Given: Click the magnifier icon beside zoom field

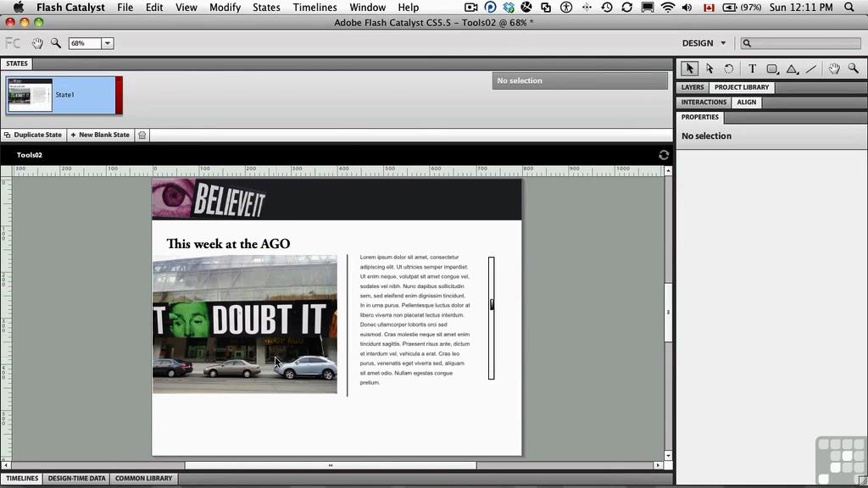Looking at the screenshot, I should pyautogui.click(x=56, y=43).
